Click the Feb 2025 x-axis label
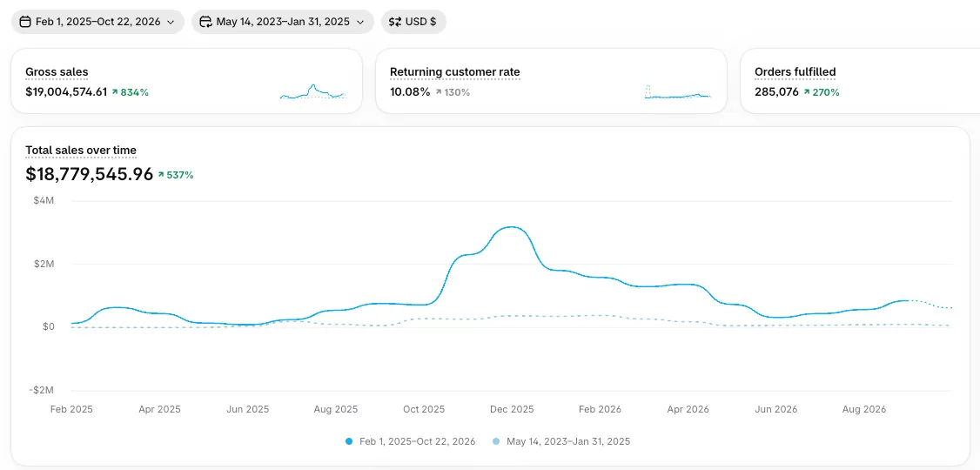 (x=71, y=409)
